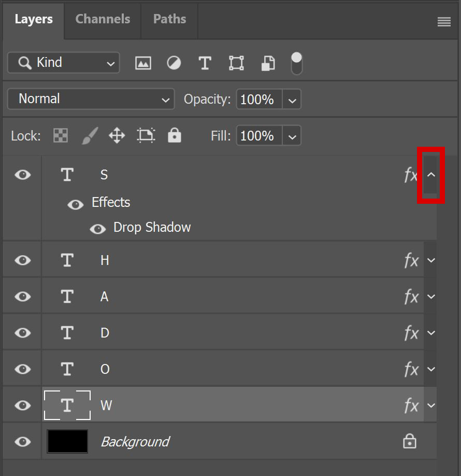Open the Layers panel menu
This screenshot has width=461, height=476.
click(444, 22)
